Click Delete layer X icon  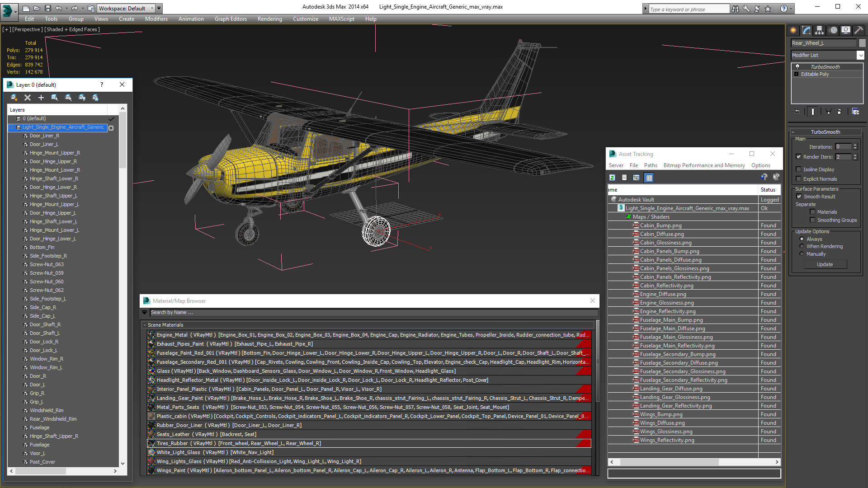click(x=28, y=98)
